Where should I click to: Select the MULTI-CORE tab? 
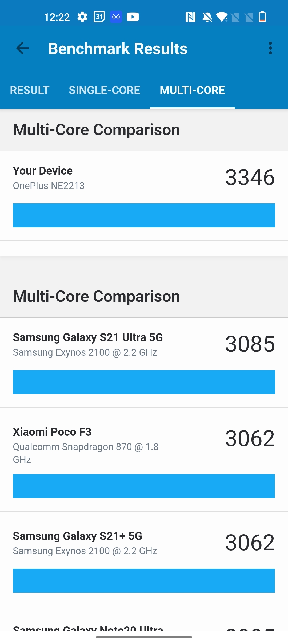(192, 90)
